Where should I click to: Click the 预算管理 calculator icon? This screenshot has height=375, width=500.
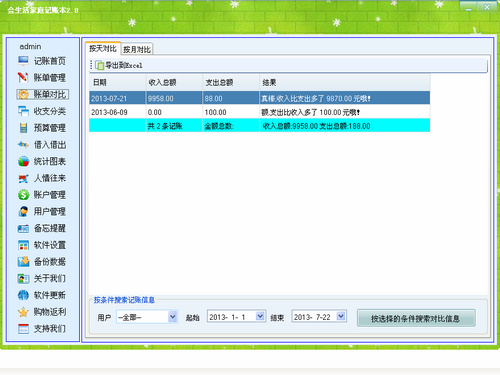click(23, 128)
